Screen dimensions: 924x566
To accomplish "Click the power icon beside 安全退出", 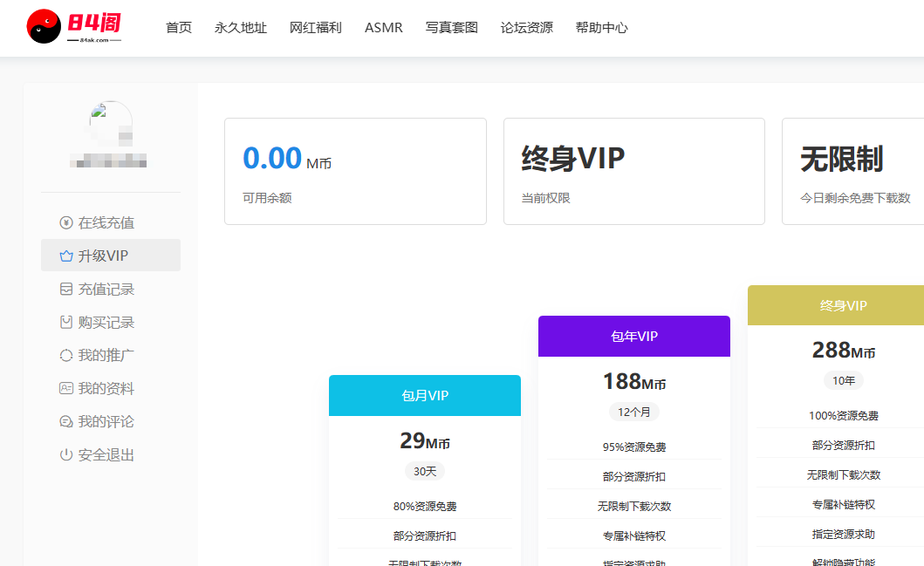I will tap(66, 454).
